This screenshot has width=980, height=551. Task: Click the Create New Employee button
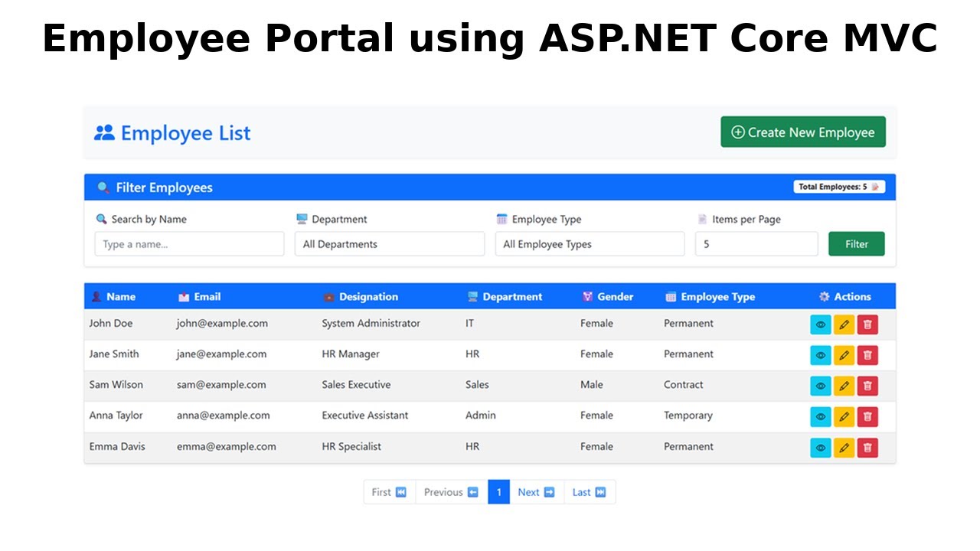click(x=803, y=132)
